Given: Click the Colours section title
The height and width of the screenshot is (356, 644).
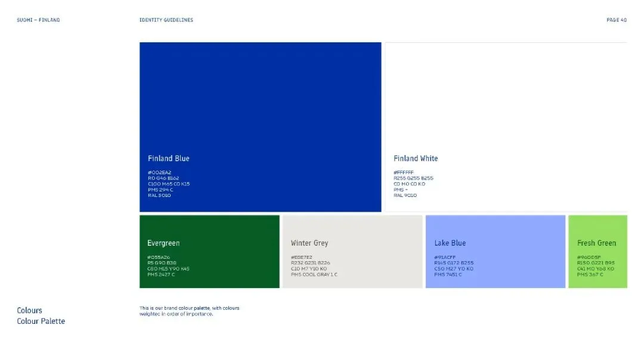Looking at the screenshot, I should (x=30, y=311).
